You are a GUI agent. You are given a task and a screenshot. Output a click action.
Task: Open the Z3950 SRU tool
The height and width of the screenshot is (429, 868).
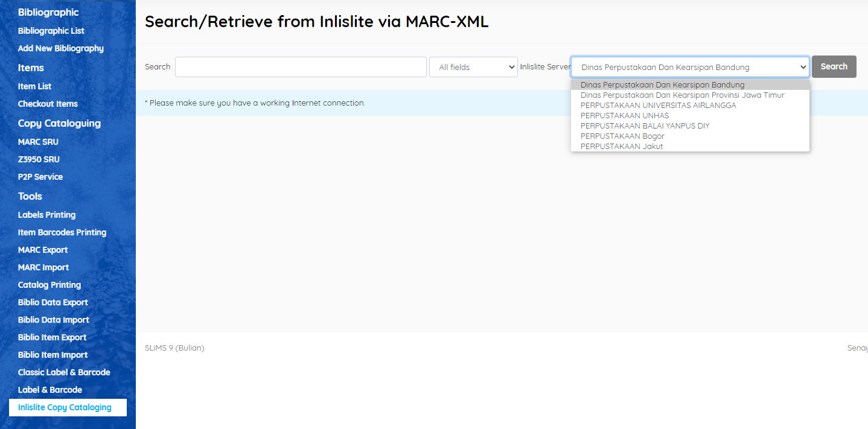tap(39, 159)
